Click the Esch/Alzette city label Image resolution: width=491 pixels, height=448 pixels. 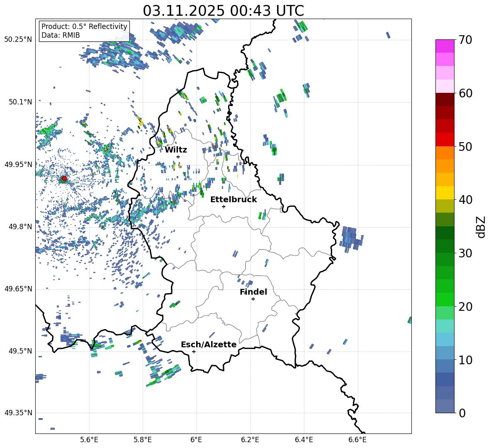[x=209, y=344]
